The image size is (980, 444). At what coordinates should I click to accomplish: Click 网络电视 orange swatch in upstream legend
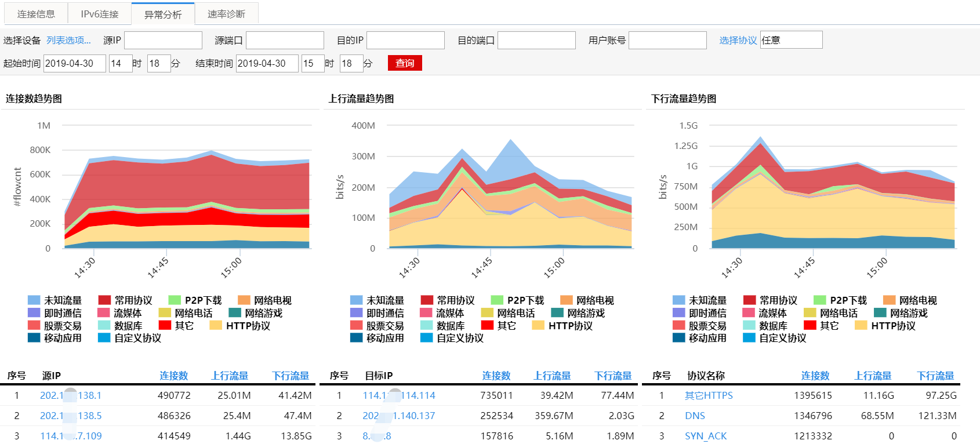[x=566, y=300]
